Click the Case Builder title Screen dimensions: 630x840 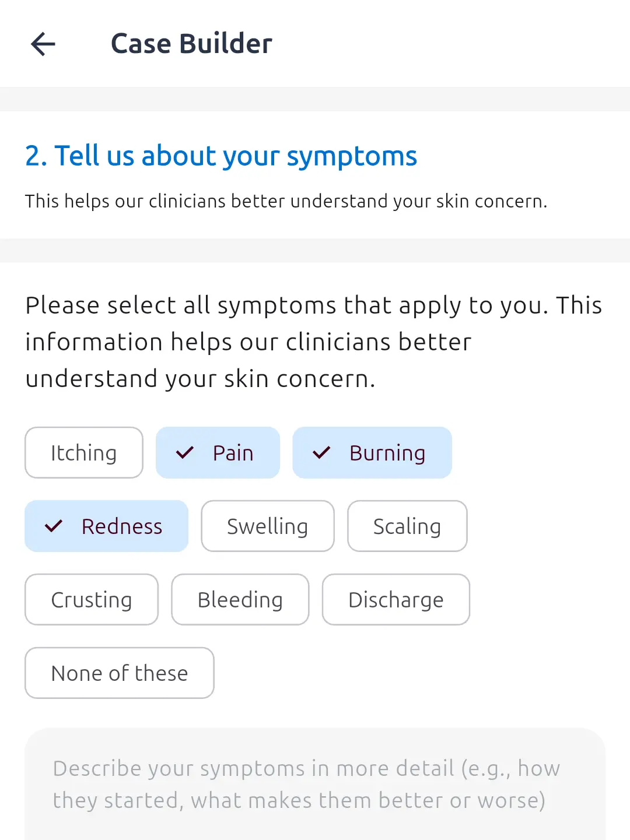coord(191,44)
